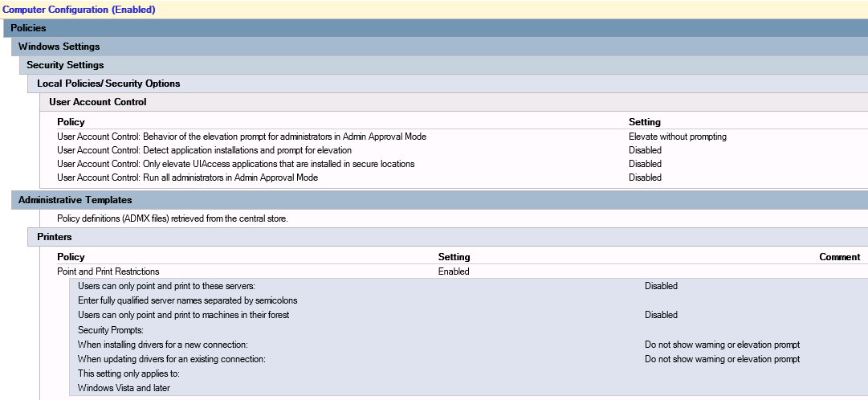This screenshot has width=868, height=400.
Task: Click 'Users can only point and print to machines in their forest'
Action: 183,315
